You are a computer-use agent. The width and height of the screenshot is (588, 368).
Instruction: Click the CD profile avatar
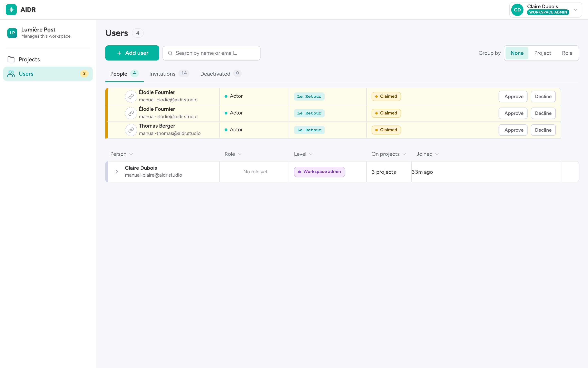(517, 10)
